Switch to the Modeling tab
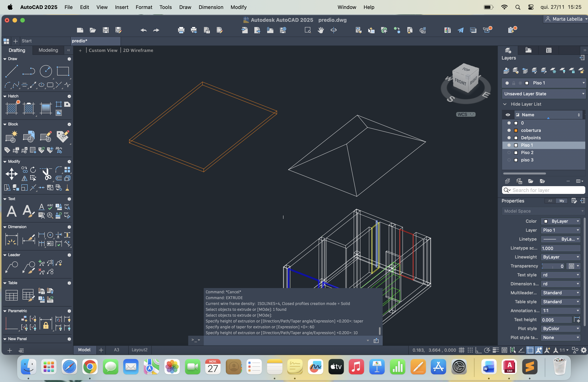Screen dimensions: 588x382 point(48,50)
